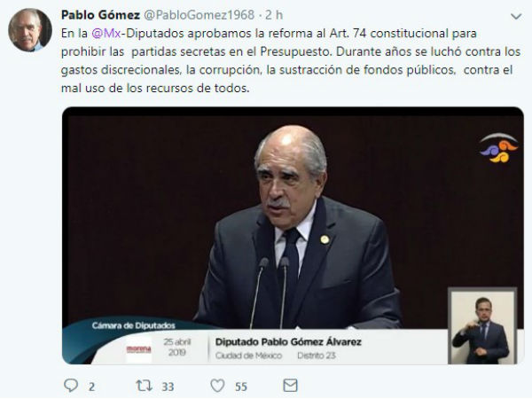Screen dimensions: 532x399
Task: Click the reply speech bubble icon
Action: coord(71,386)
